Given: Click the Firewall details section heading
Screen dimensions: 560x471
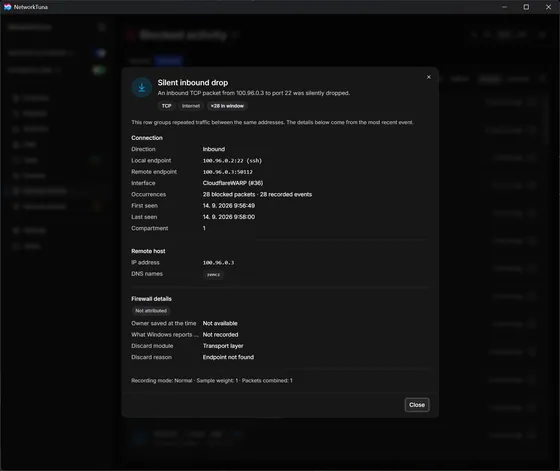Looking at the screenshot, I should click(x=151, y=299).
